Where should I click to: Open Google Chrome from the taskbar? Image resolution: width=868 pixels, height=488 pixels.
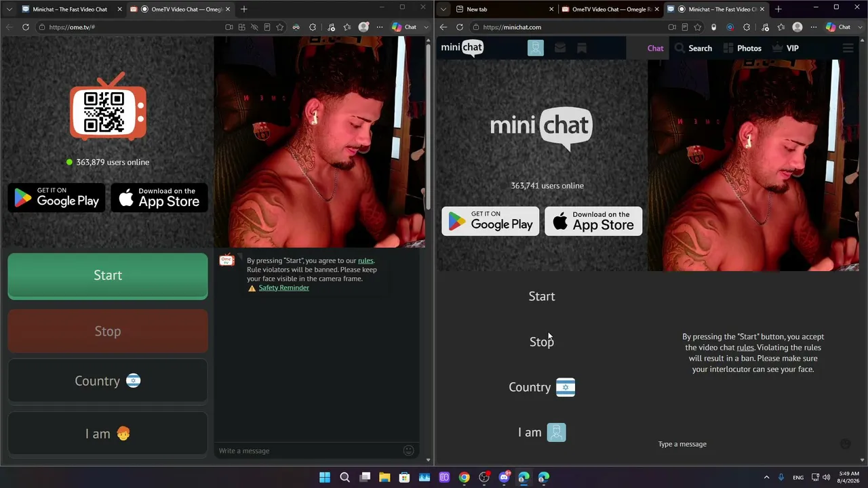tap(464, 477)
